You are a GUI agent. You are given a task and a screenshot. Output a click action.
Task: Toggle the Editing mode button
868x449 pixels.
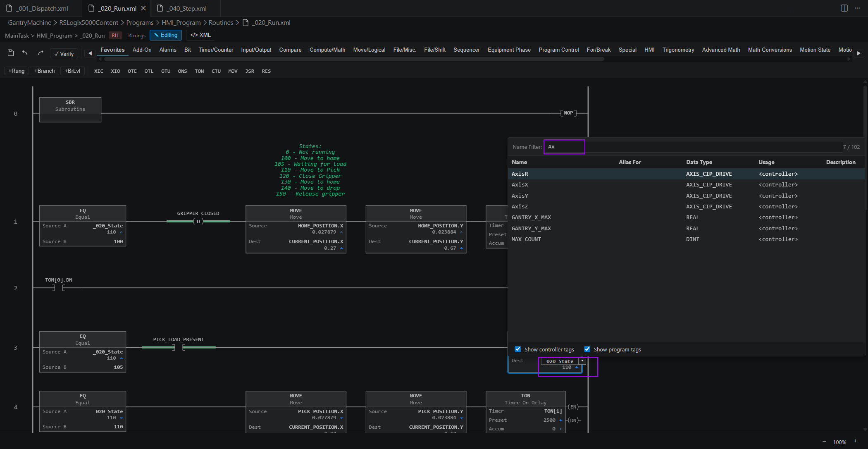166,35
